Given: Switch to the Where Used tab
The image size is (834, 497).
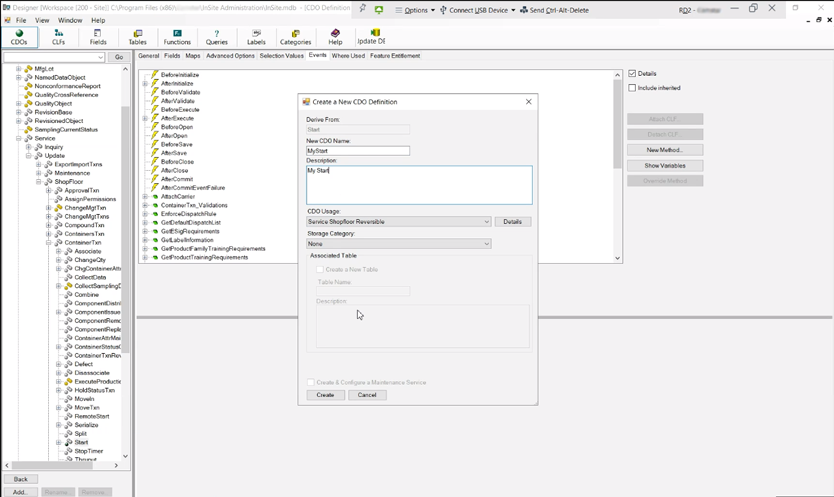Looking at the screenshot, I should (x=348, y=56).
